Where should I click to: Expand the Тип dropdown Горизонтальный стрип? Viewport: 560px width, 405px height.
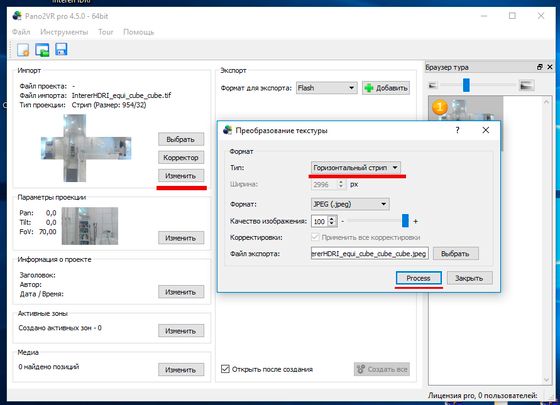point(355,168)
